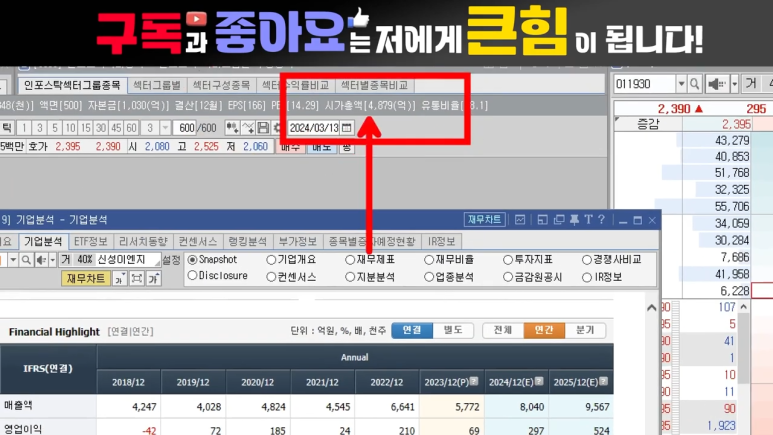773x435 pixels.
Task: Open help question mark in 기업분석 title bar
Action: click(601, 220)
